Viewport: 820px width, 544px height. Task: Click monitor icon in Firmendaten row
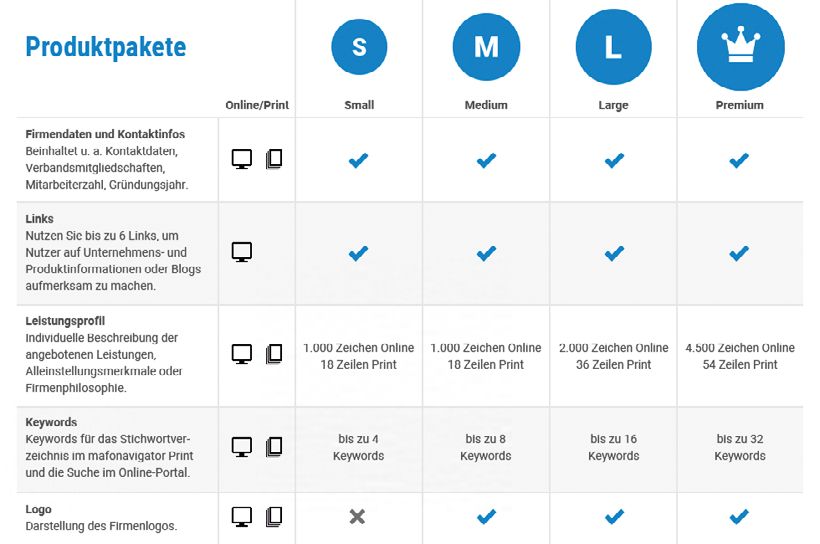(242, 159)
